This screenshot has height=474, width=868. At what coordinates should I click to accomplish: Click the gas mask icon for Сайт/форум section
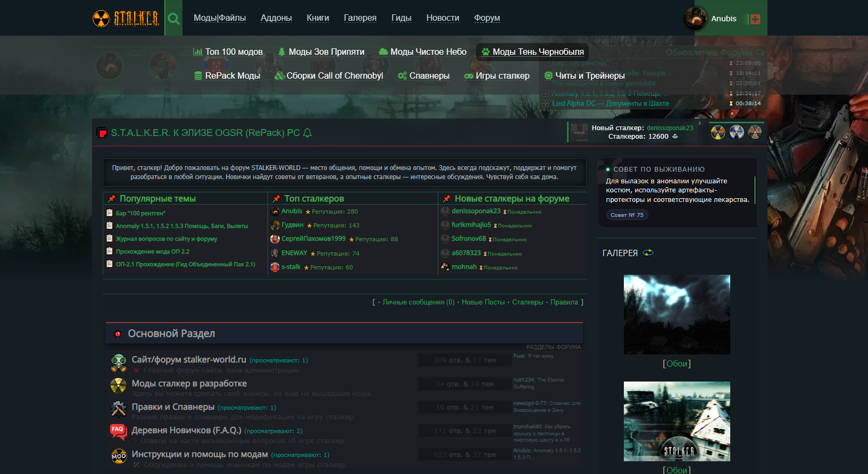coord(118,363)
